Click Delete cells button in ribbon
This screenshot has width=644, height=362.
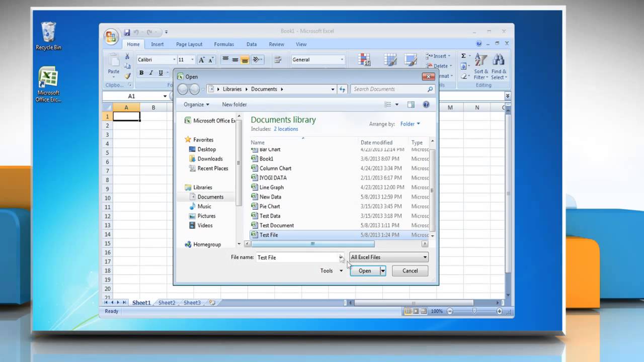pyautogui.click(x=438, y=66)
